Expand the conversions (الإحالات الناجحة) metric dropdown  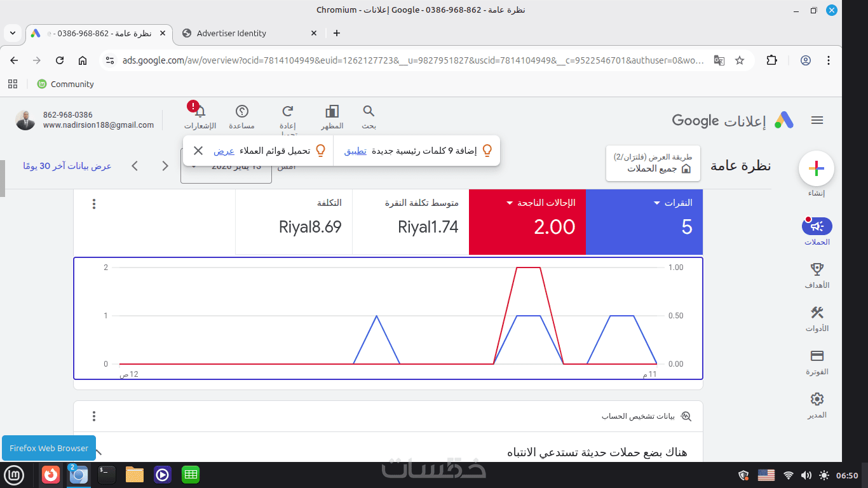[510, 203]
